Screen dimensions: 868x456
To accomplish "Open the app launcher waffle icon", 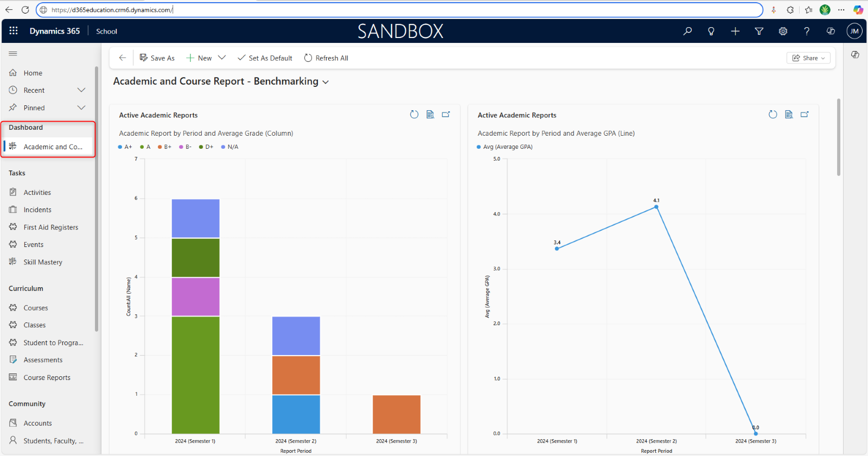I will [x=14, y=31].
